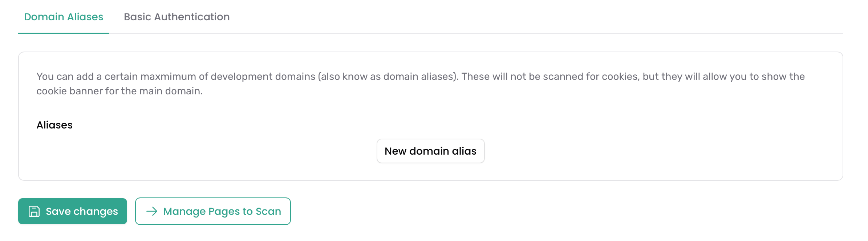Screen dimensions: 868x241
Task: Click the Aliases section heading
Action: tap(54, 125)
